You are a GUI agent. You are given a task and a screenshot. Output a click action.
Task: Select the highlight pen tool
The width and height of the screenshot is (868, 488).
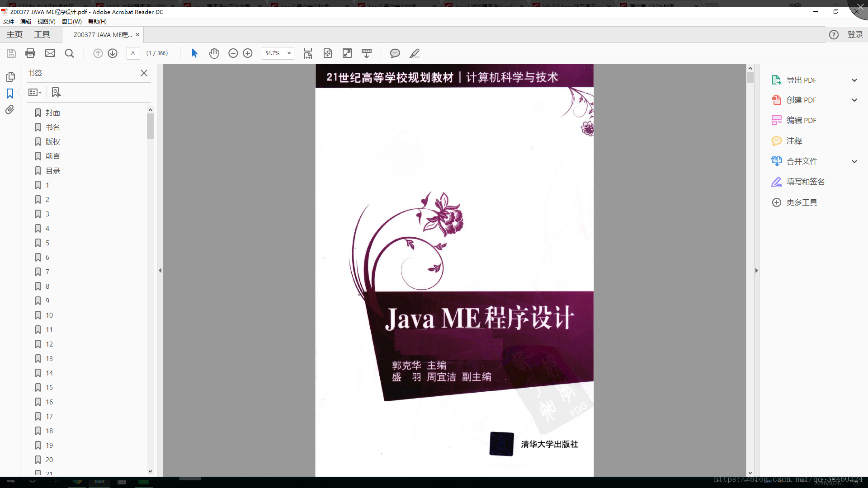click(x=415, y=53)
